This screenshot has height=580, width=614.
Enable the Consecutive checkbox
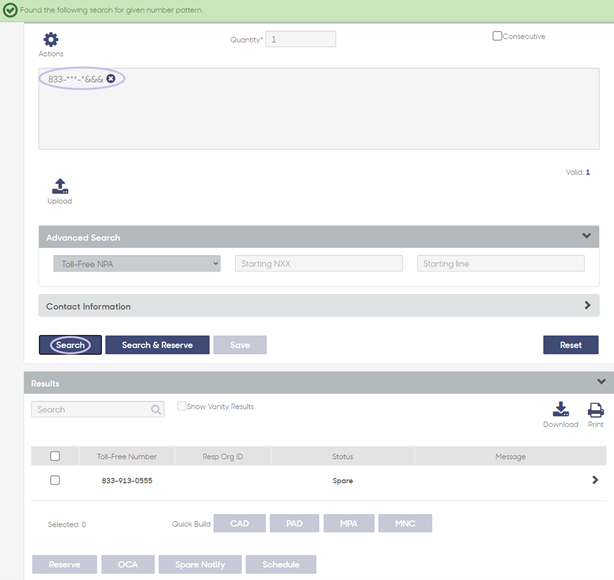(x=497, y=36)
